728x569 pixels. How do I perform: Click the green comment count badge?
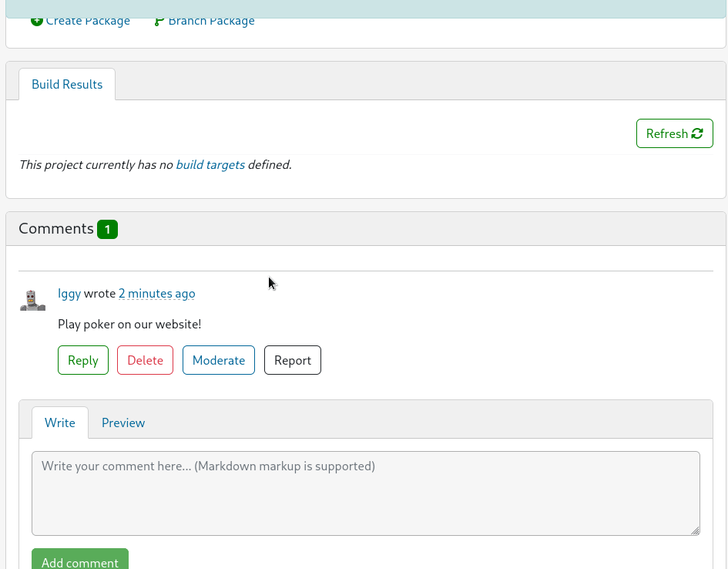pos(107,229)
